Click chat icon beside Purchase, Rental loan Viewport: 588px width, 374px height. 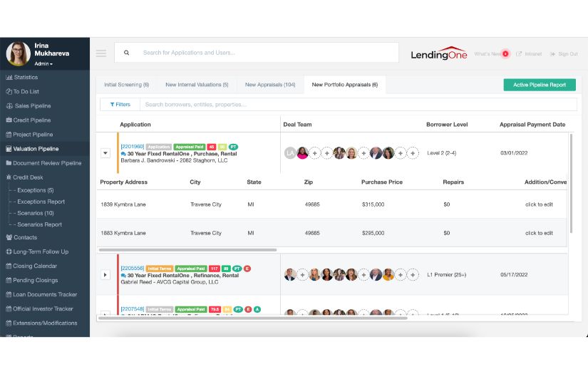coord(123,154)
